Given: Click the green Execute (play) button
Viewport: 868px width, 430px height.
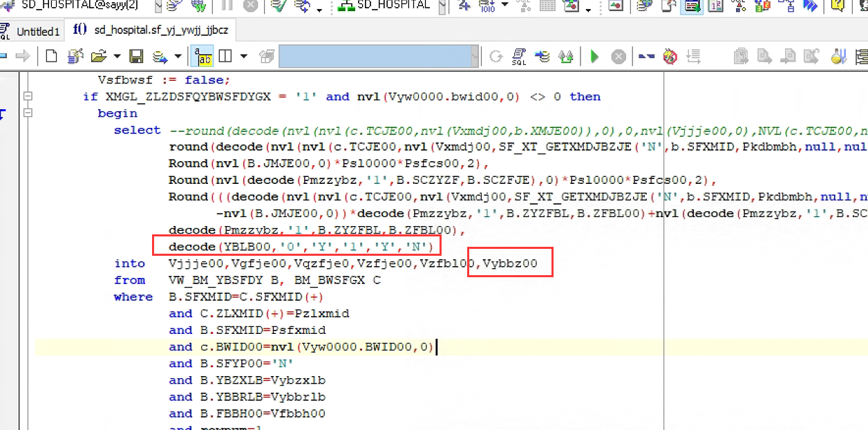Looking at the screenshot, I should [594, 56].
